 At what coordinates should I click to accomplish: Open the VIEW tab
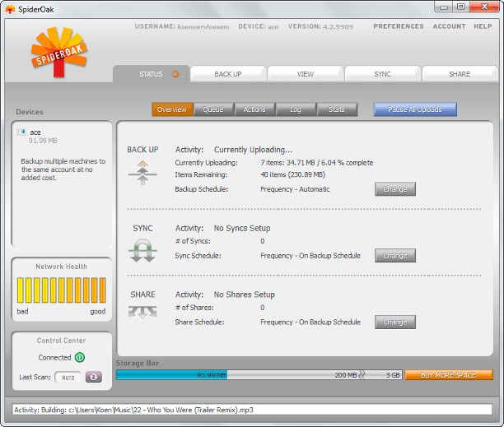pos(306,74)
